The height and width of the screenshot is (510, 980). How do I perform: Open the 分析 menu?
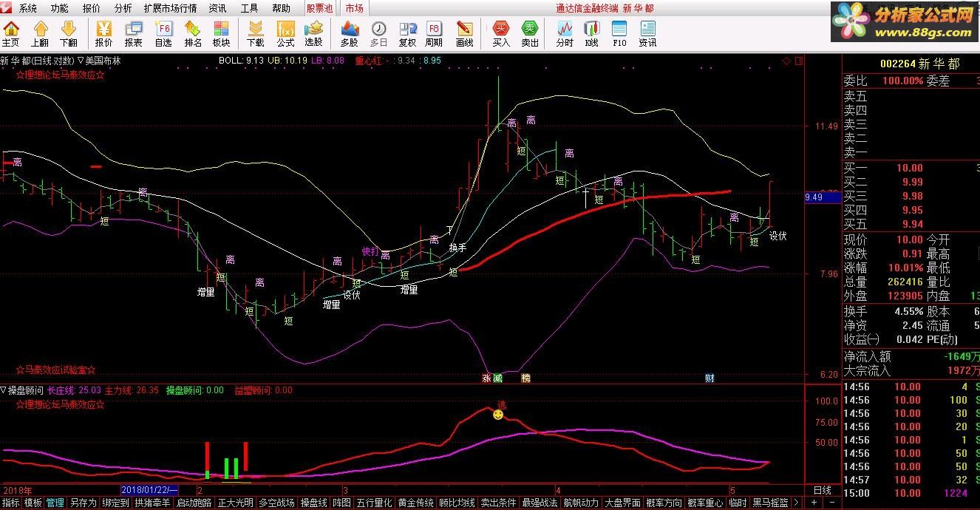123,9
